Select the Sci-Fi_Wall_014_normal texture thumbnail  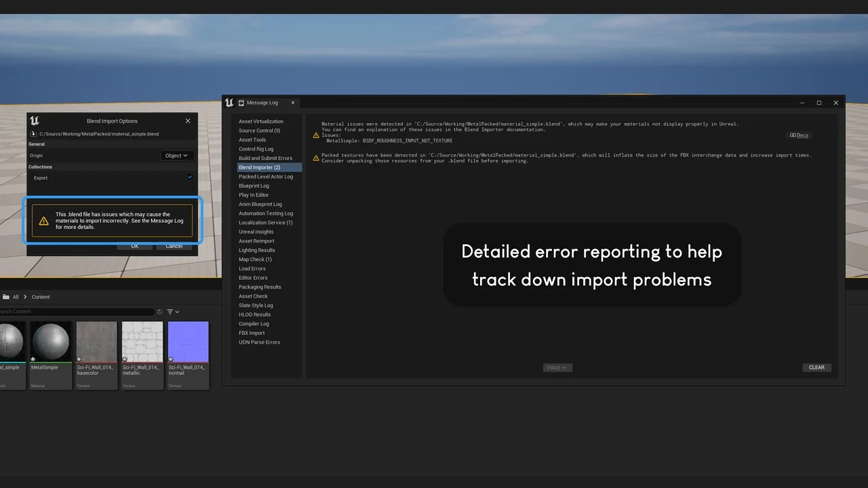click(188, 342)
